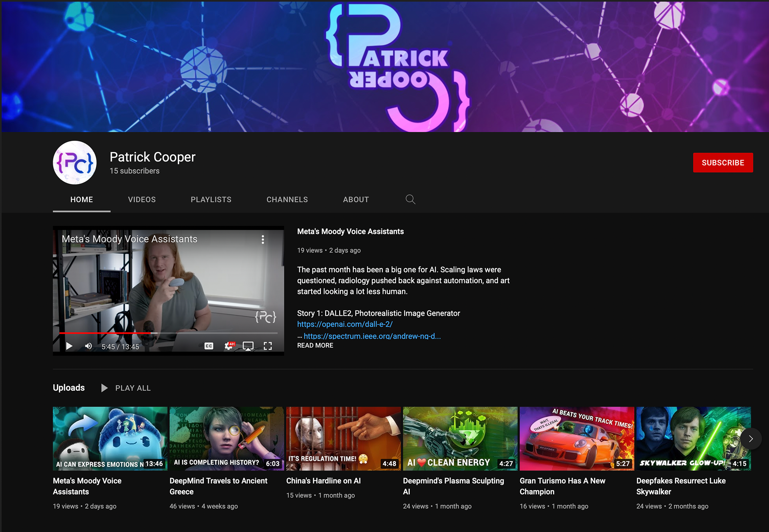Enter fullscreen on the featured video
769x532 pixels.
pyautogui.click(x=268, y=345)
